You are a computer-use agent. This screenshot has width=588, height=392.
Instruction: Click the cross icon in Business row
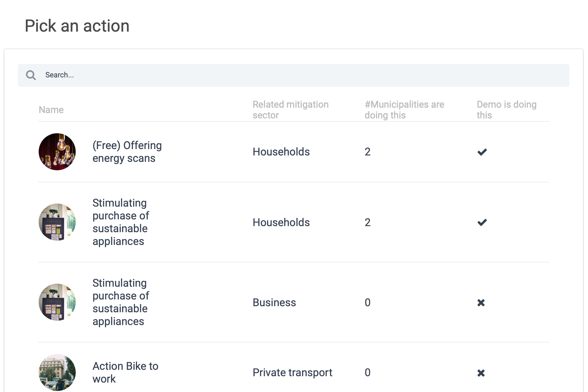pyautogui.click(x=481, y=303)
